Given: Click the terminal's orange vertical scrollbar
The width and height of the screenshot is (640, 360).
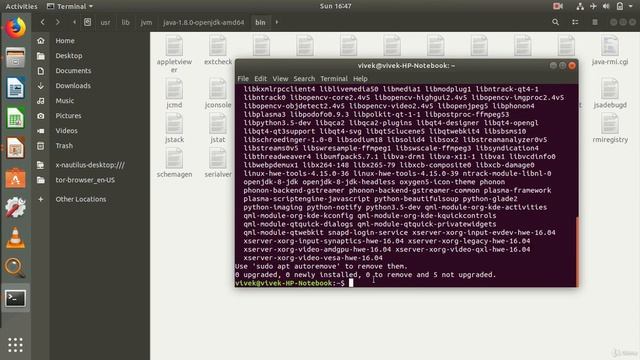Looking at the screenshot, I should coord(577,251).
